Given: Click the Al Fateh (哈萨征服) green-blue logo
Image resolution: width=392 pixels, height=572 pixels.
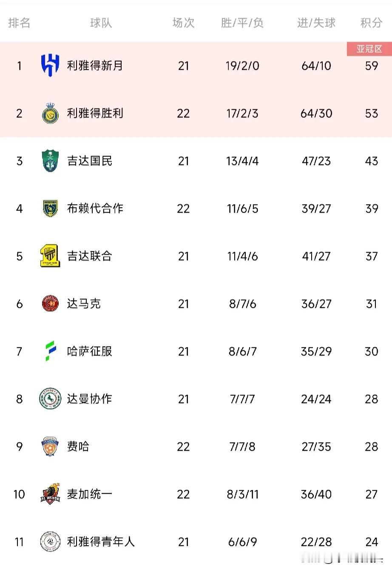Looking at the screenshot, I should [51, 351].
